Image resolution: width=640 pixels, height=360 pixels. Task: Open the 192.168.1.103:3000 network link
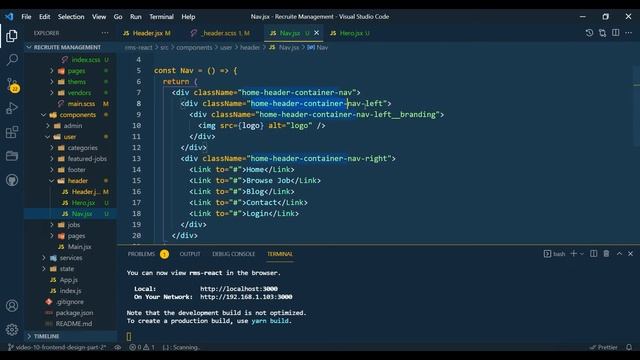coord(246,297)
